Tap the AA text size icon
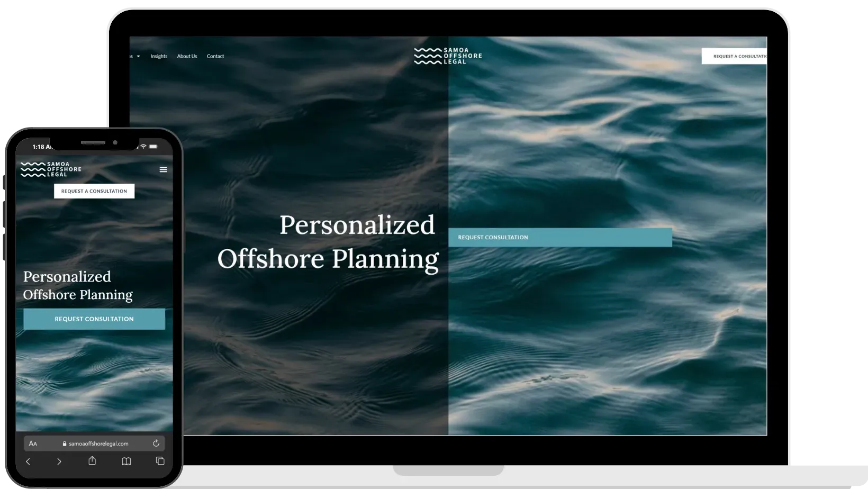The width and height of the screenshot is (868, 489). click(x=33, y=443)
